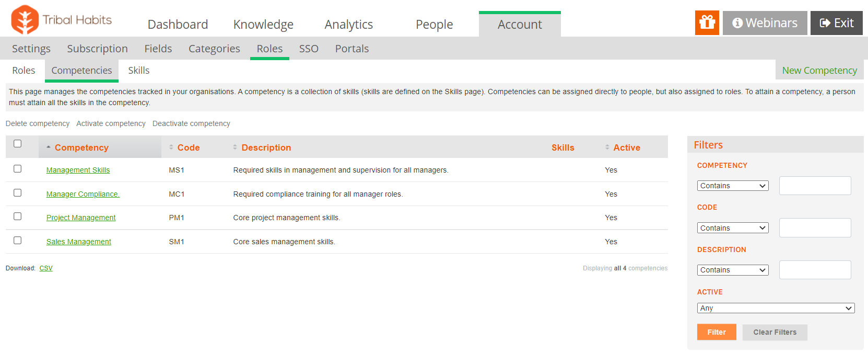This screenshot has width=868, height=353.
Task: Focus the Code filter text field
Action: 815,227
